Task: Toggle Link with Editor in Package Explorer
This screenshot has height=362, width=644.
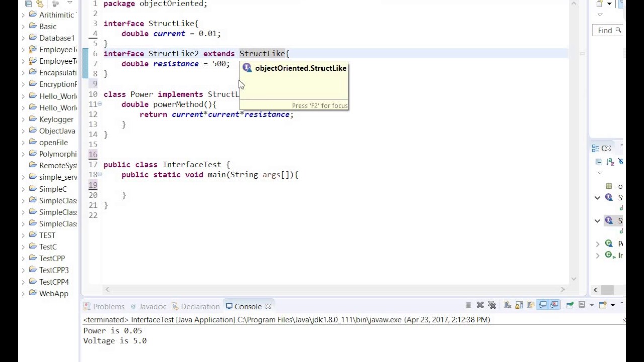Action: click(x=39, y=4)
